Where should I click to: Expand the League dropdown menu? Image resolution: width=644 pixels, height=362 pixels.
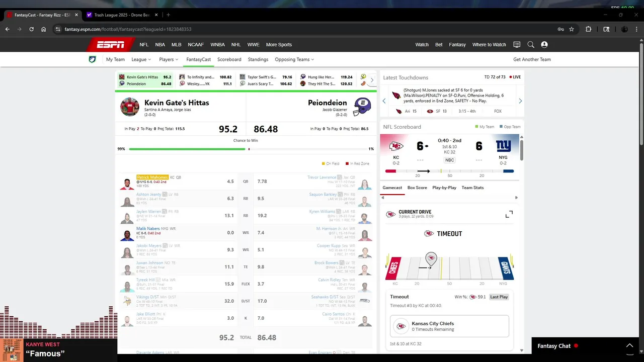[141, 59]
